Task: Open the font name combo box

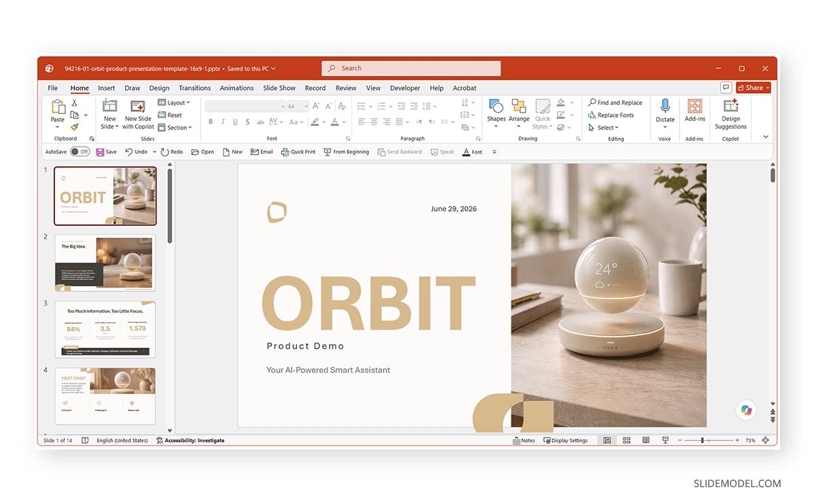Action: pyautogui.click(x=246, y=106)
